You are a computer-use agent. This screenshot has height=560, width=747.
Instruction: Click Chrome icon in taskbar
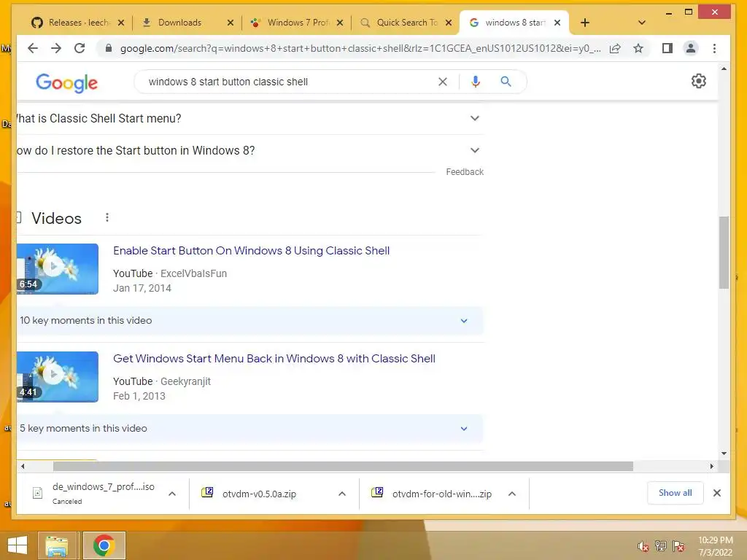[x=104, y=545]
